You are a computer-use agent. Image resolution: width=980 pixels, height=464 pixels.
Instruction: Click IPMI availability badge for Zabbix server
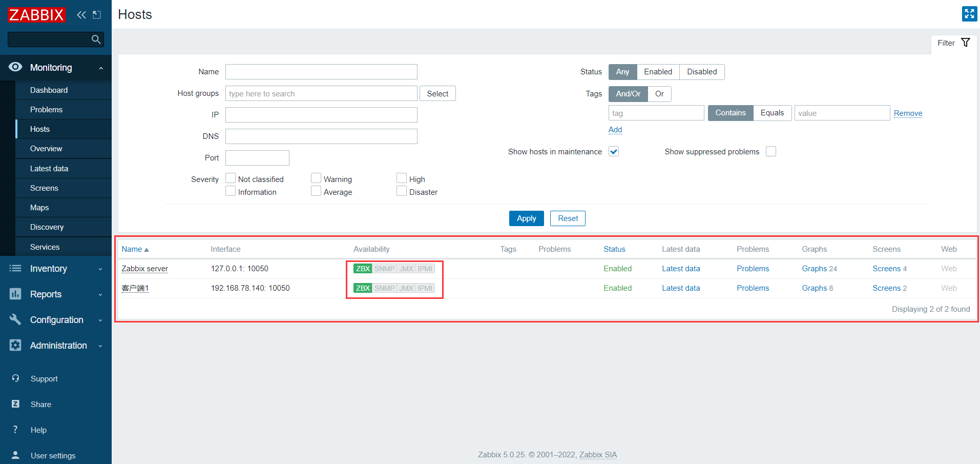click(425, 269)
